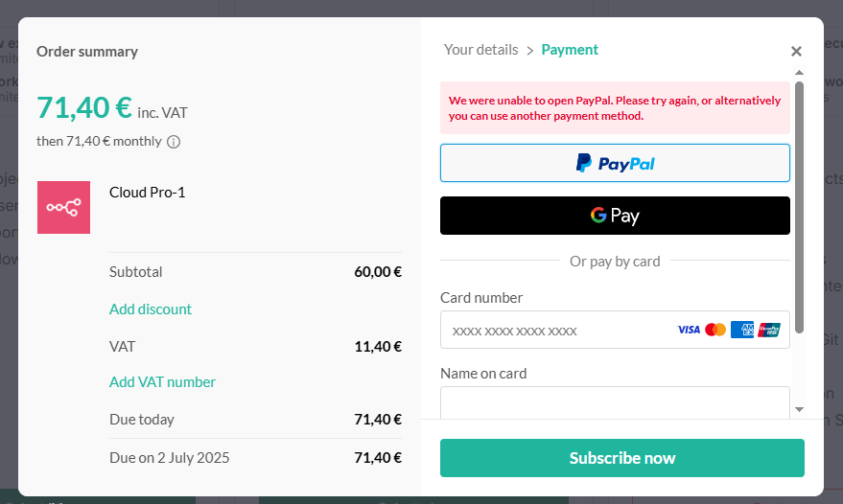Click the scrollbar down arrow
Screen dimensions: 843x504
(x=800, y=409)
